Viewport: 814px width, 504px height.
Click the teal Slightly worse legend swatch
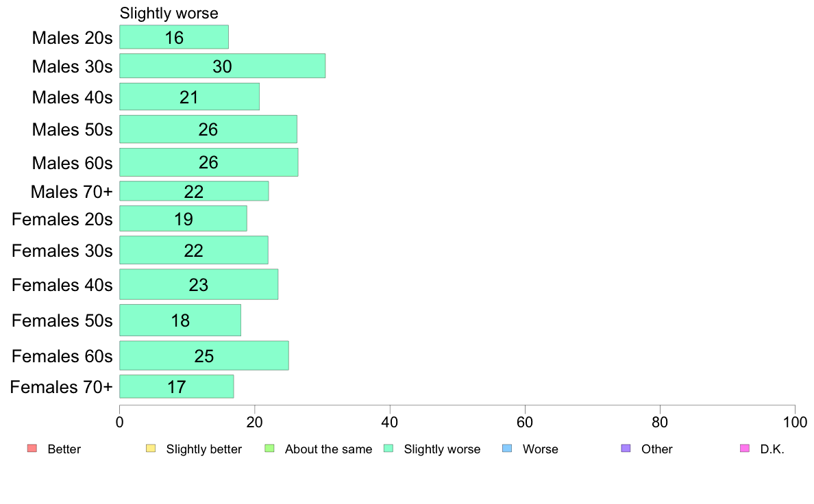[388, 449]
